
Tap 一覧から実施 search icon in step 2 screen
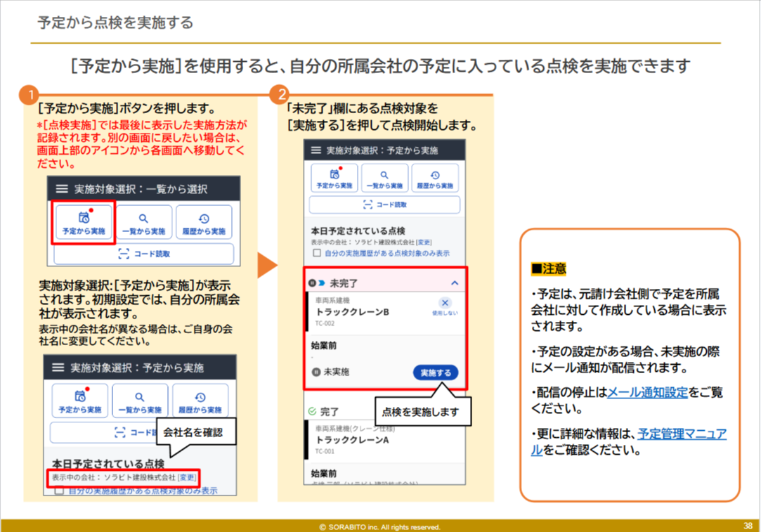coord(384,179)
